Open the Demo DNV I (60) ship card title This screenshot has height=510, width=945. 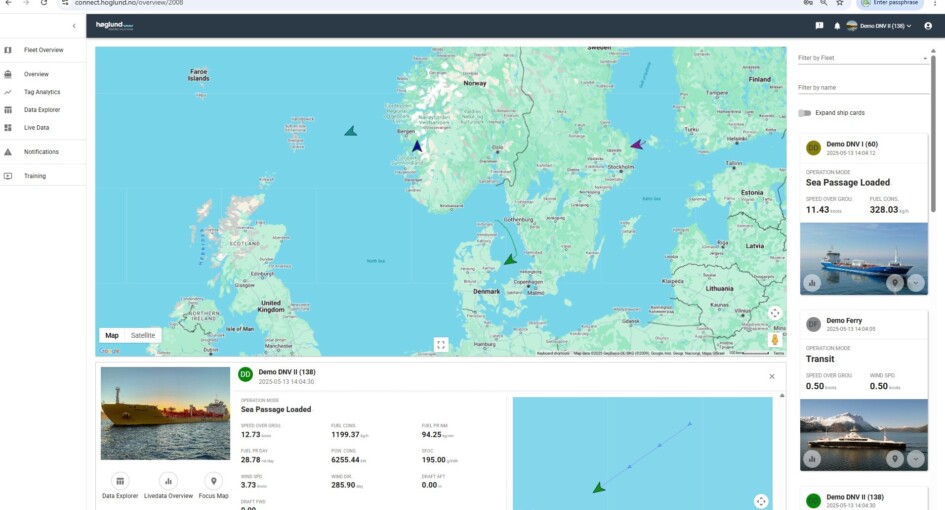tap(852, 144)
